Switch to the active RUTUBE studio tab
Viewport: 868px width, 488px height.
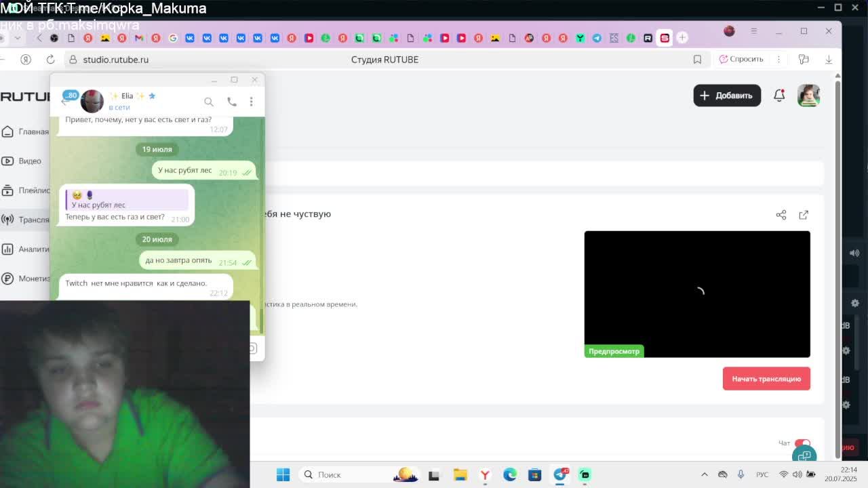665,38
